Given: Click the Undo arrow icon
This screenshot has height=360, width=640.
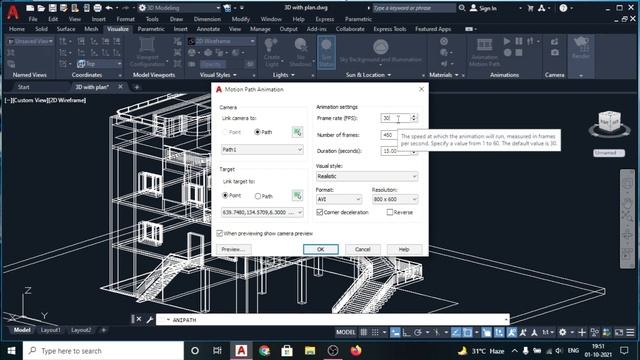Looking at the screenshot, I should [x=109, y=8].
